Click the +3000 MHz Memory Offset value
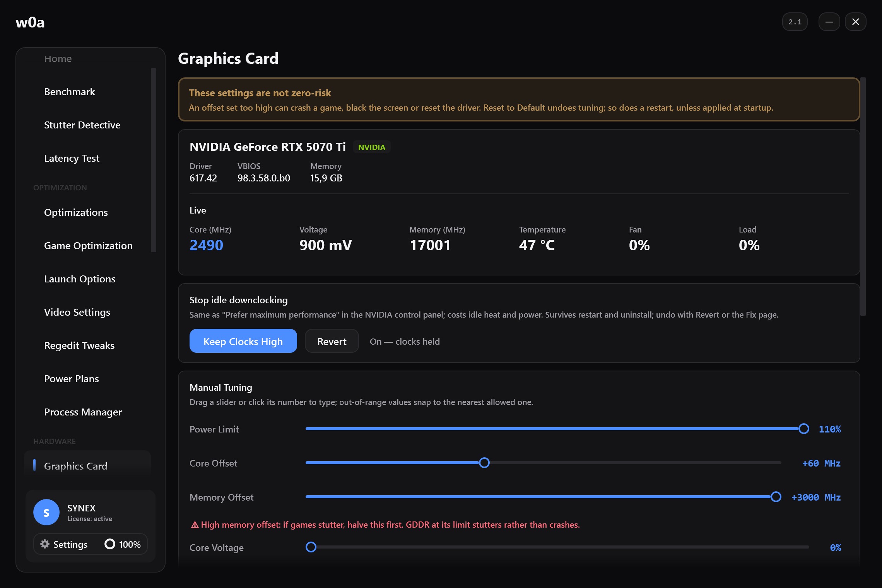Image resolution: width=882 pixels, height=588 pixels. [x=816, y=497]
